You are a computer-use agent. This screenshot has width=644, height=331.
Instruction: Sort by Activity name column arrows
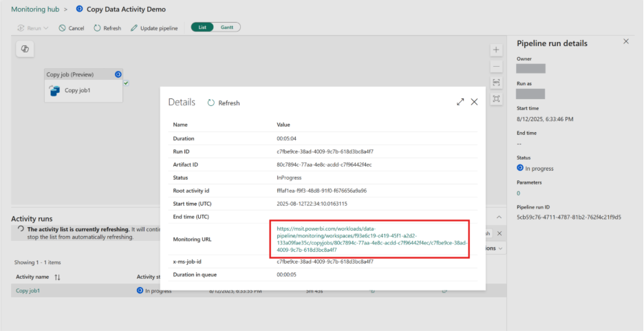[57, 277]
